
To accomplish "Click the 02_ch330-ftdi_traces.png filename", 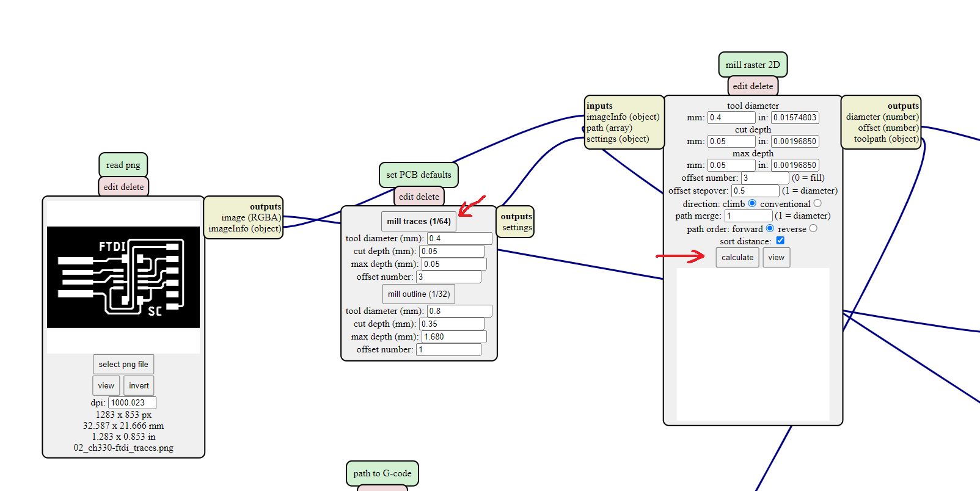I will 123,448.
